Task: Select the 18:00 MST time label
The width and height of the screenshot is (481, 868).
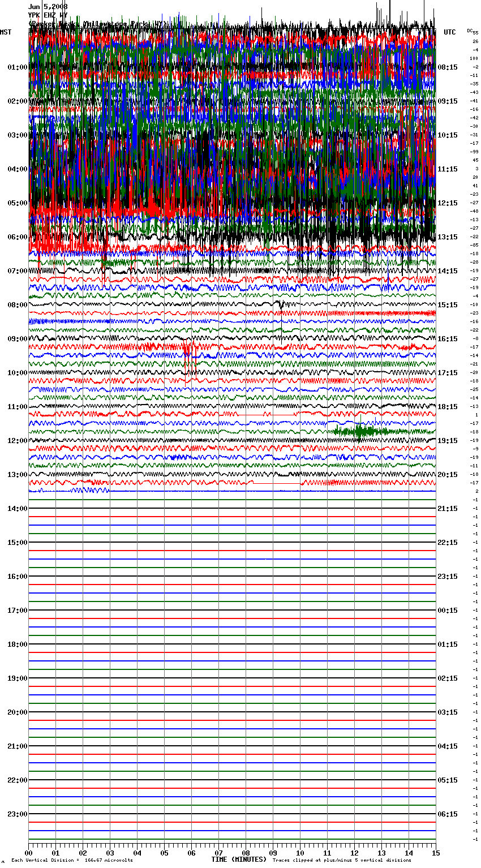Action: point(18,644)
